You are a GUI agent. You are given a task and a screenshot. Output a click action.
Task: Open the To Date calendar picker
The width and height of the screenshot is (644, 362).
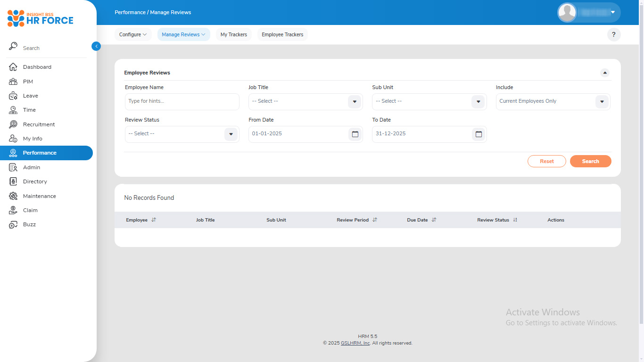(x=479, y=134)
